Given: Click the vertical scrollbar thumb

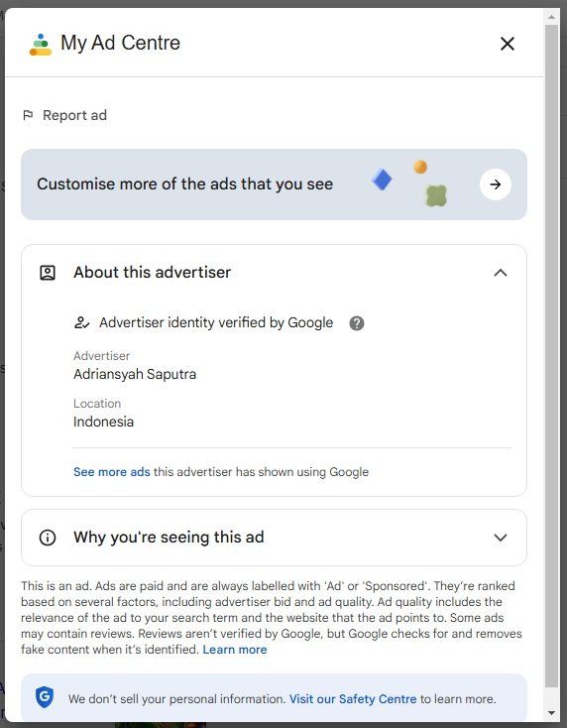Looking at the screenshot, I should 551,356.
